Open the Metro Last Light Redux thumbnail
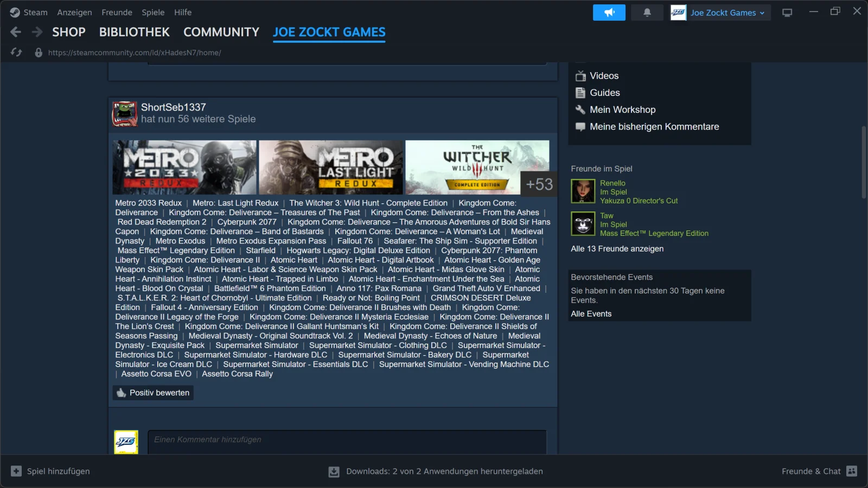The image size is (868, 488). [x=331, y=168]
